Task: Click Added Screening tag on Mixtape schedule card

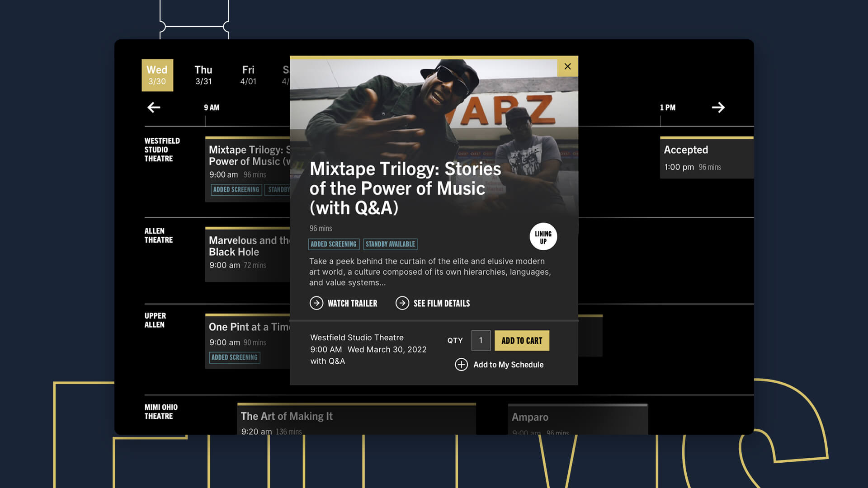Action: click(236, 189)
